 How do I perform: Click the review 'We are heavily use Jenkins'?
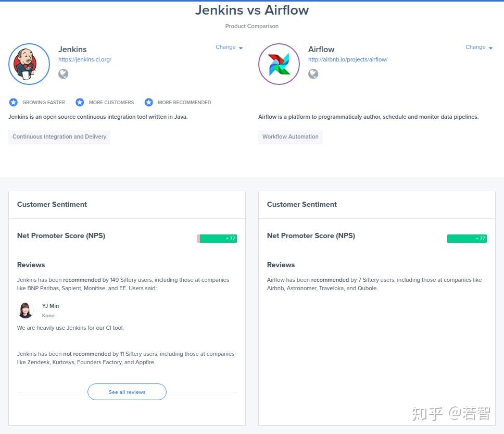70,328
